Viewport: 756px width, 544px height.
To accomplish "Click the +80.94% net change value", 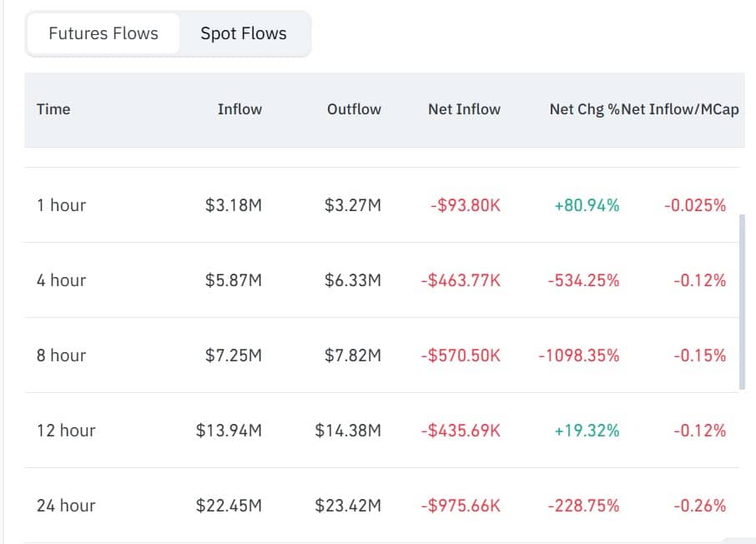I will point(587,205).
